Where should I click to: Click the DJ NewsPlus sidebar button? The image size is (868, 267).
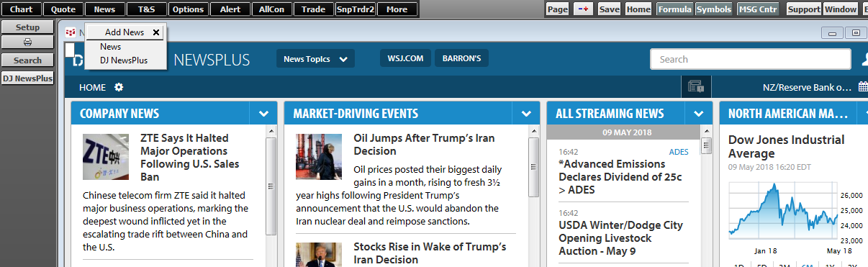27,78
